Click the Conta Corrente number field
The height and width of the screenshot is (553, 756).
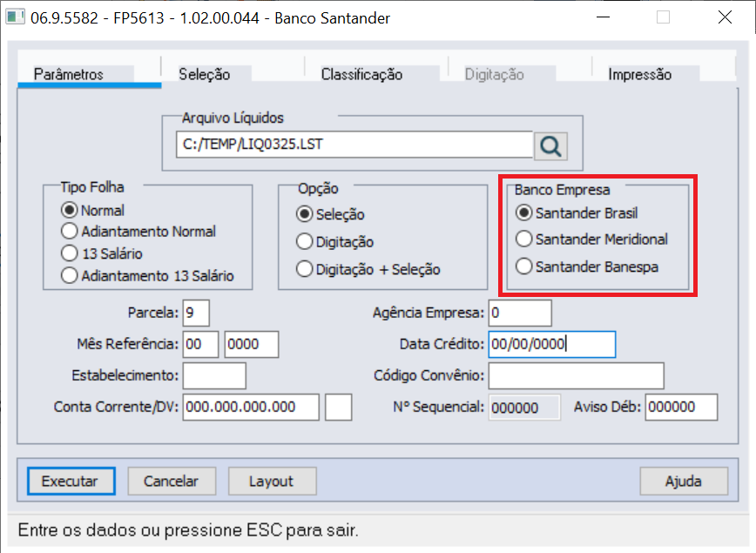click(251, 407)
